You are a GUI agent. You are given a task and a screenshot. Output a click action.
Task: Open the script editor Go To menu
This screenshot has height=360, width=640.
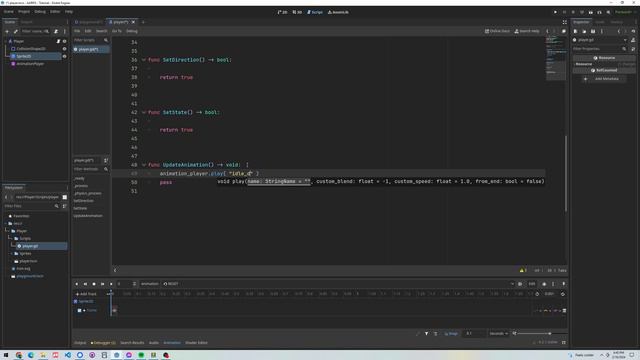click(117, 31)
